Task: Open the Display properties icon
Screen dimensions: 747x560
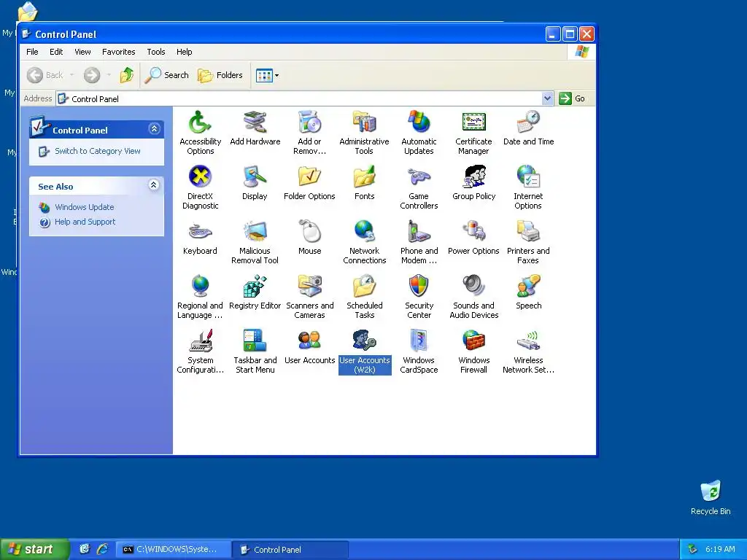Action: (255, 177)
